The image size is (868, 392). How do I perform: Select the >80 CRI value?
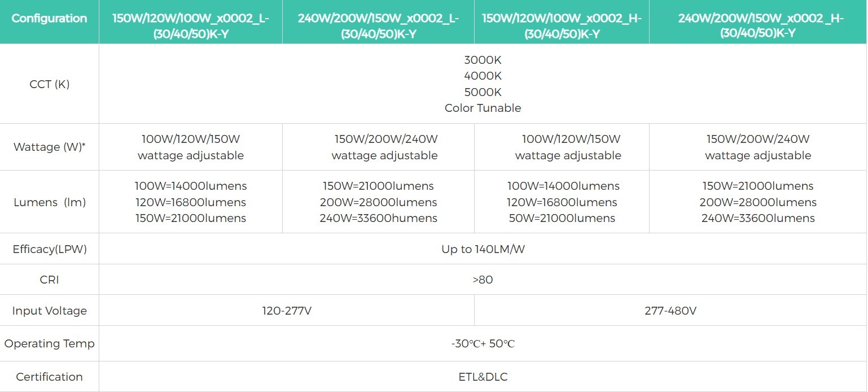pos(483,280)
